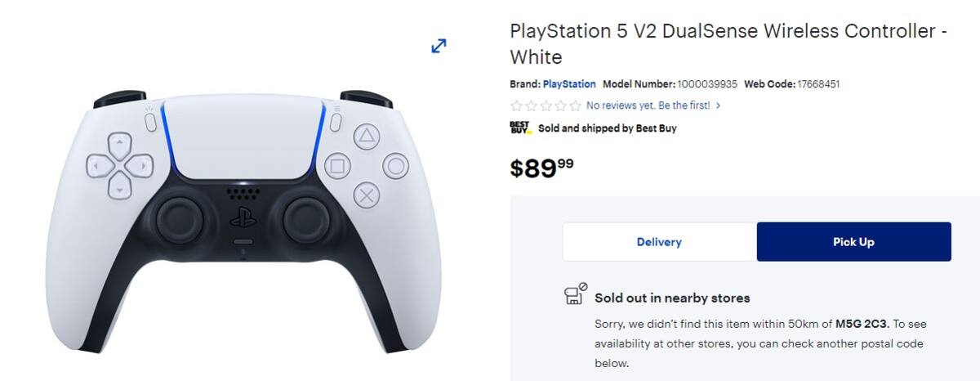Select the fifth rating star
Image resolution: width=980 pixels, height=381 pixels.
pos(575,105)
